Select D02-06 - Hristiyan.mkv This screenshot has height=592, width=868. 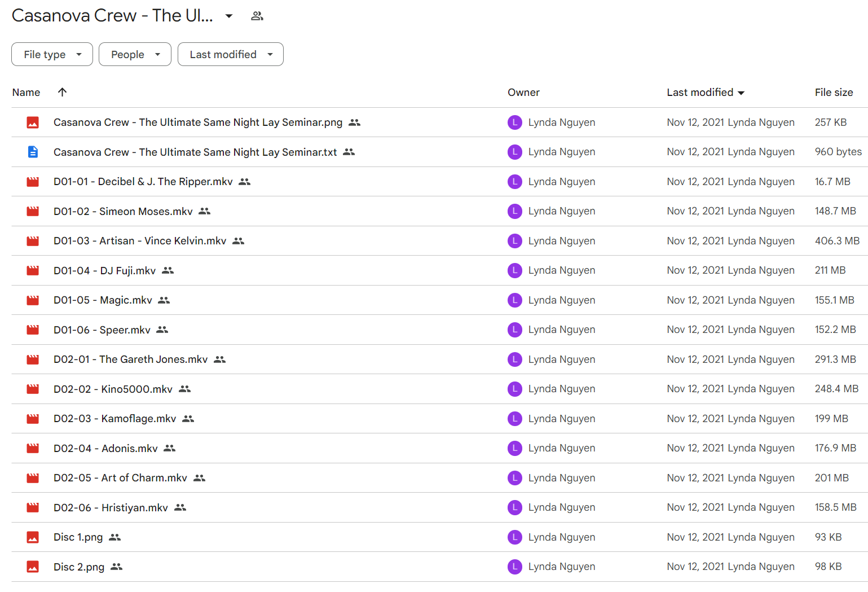coord(111,507)
